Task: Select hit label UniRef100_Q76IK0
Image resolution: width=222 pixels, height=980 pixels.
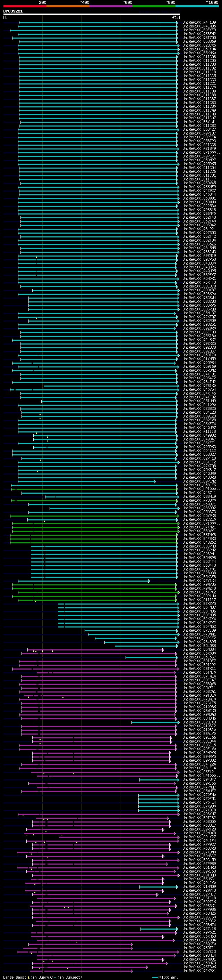Action: tap(199, 386)
